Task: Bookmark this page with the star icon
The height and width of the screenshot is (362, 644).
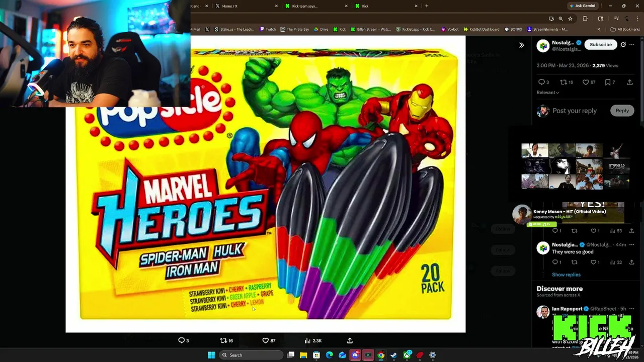Action: (570, 19)
